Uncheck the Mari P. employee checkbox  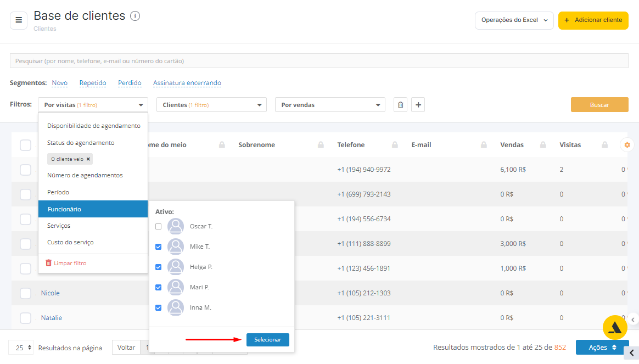(159, 287)
